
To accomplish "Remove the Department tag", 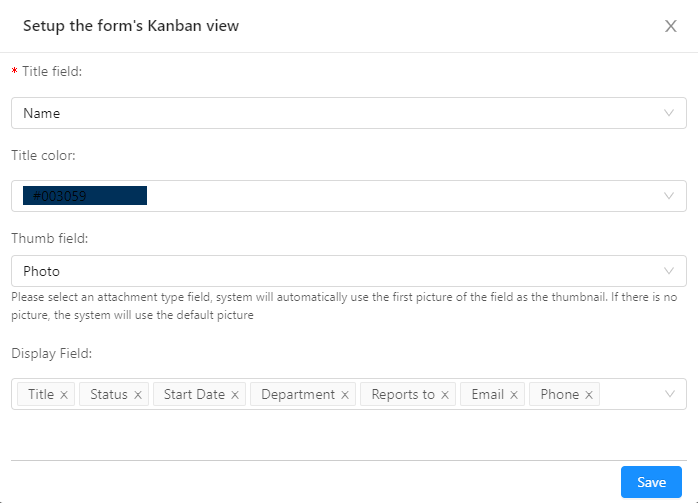I will 345,395.
